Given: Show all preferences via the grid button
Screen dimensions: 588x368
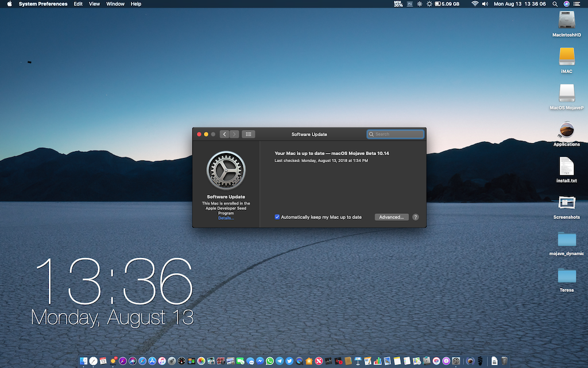Looking at the screenshot, I should coord(248,134).
